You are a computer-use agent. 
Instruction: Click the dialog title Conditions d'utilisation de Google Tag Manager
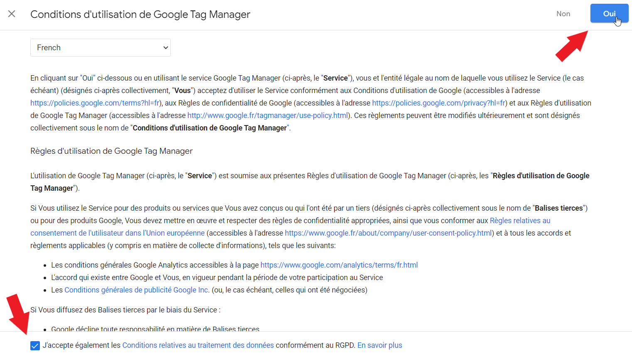pos(140,14)
